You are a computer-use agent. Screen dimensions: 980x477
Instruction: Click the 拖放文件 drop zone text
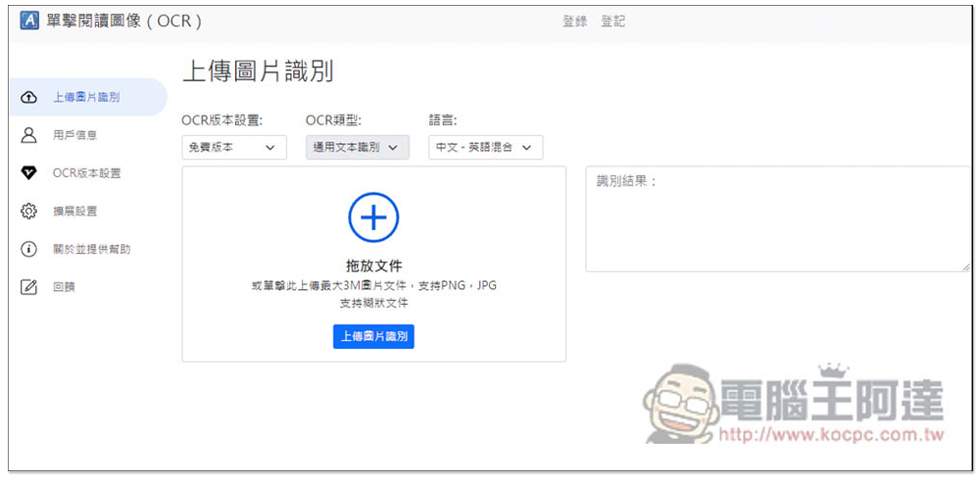click(373, 266)
